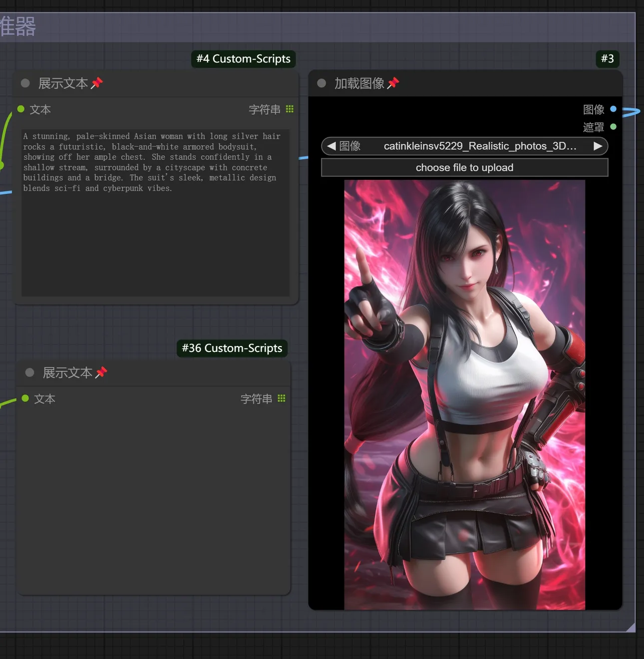Click the green 文本 input port on node #36
Viewport: 644px width, 659px height.
(25, 398)
